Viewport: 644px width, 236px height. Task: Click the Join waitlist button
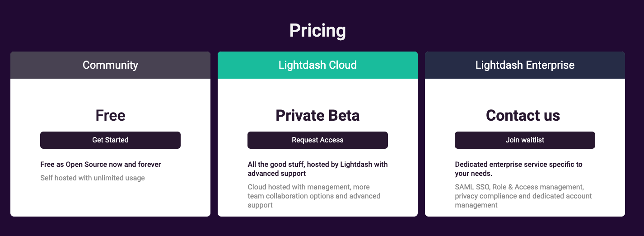point(525,140)
